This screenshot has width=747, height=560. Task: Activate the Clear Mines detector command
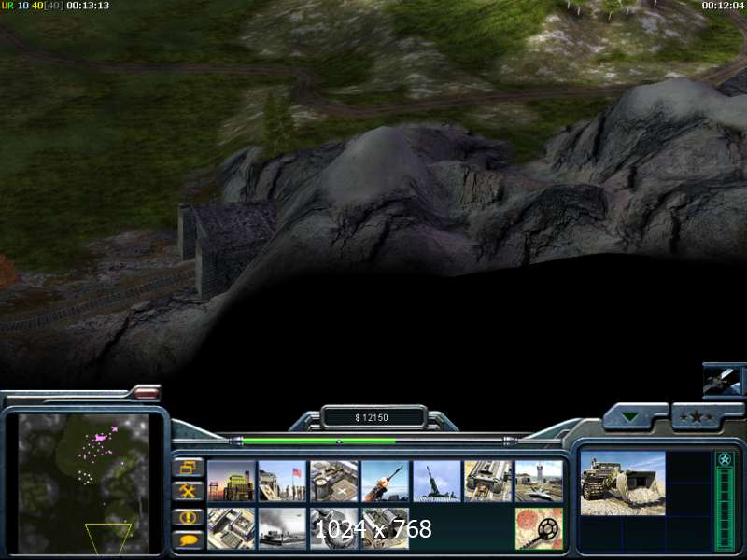tap(540, 528)
